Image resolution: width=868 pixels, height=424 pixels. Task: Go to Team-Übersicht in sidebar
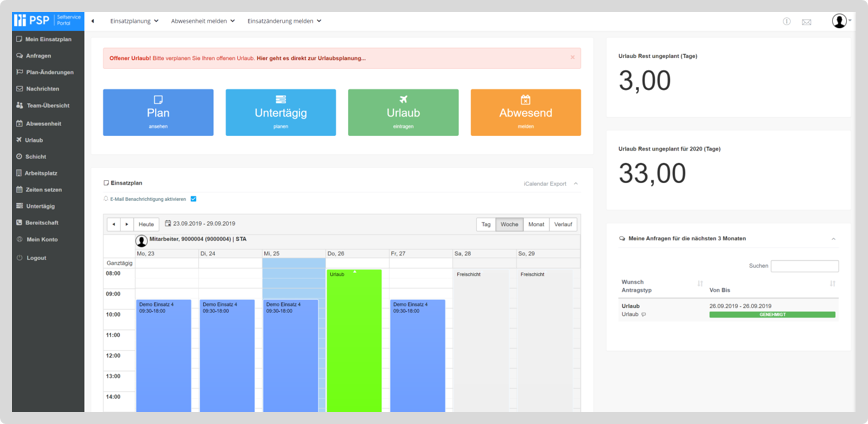(x=47, y=105)
